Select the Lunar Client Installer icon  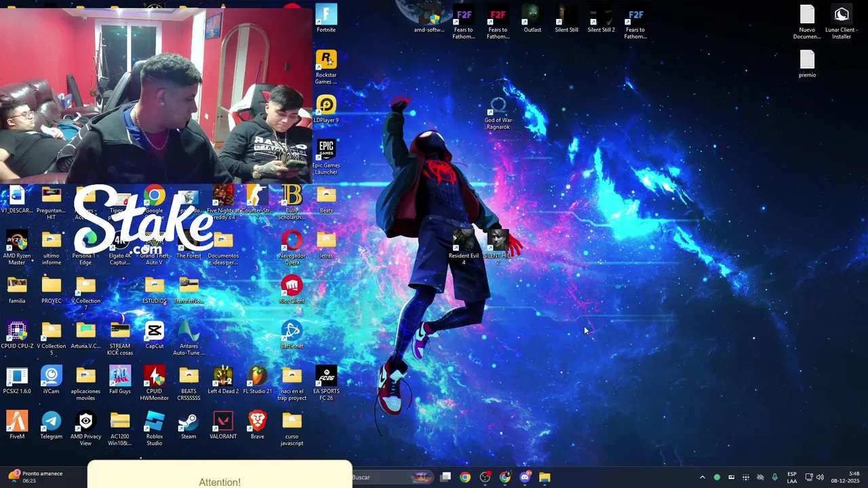tap(842, 22)
